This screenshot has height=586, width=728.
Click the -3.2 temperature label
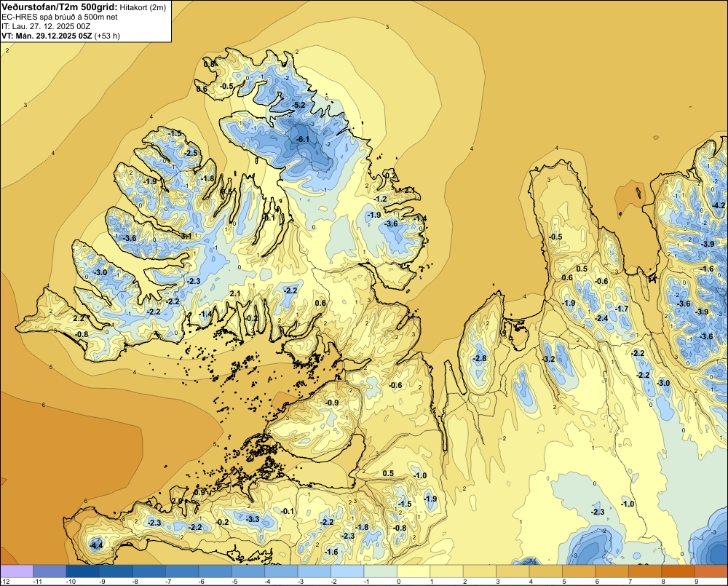[548, 359]
